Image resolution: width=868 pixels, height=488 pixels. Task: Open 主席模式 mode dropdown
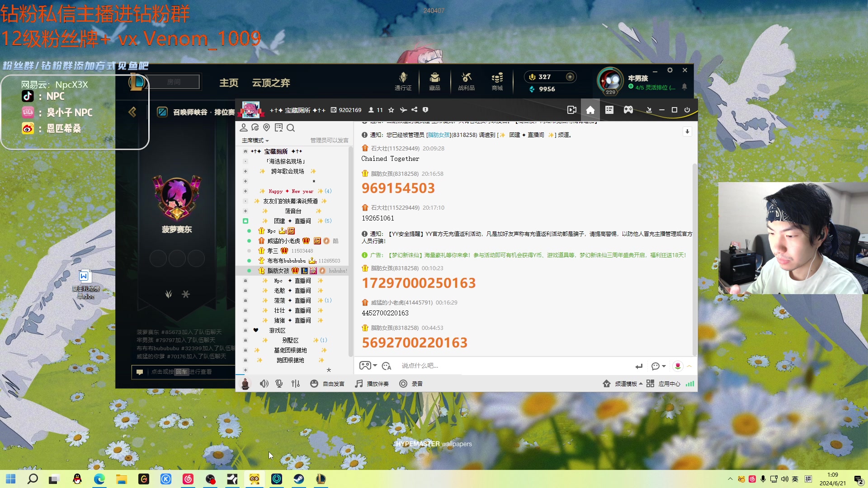pos(255,141)
